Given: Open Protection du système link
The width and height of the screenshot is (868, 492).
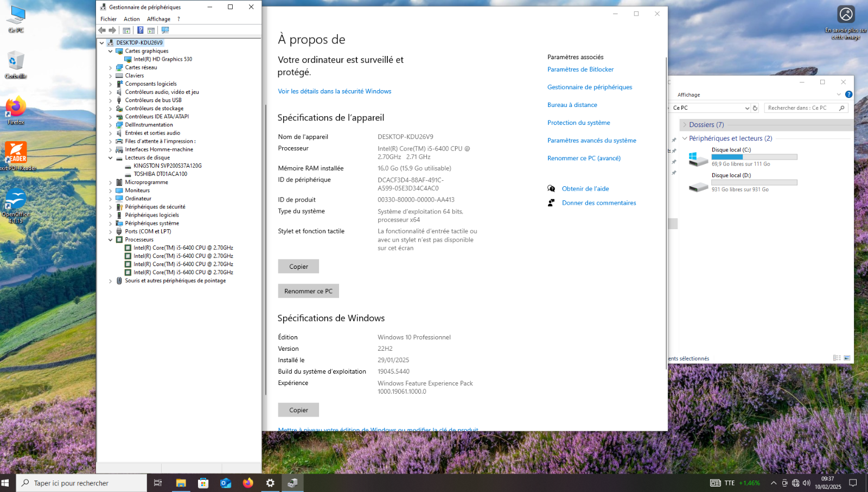Looking at the screenshot, I should 579,123.
